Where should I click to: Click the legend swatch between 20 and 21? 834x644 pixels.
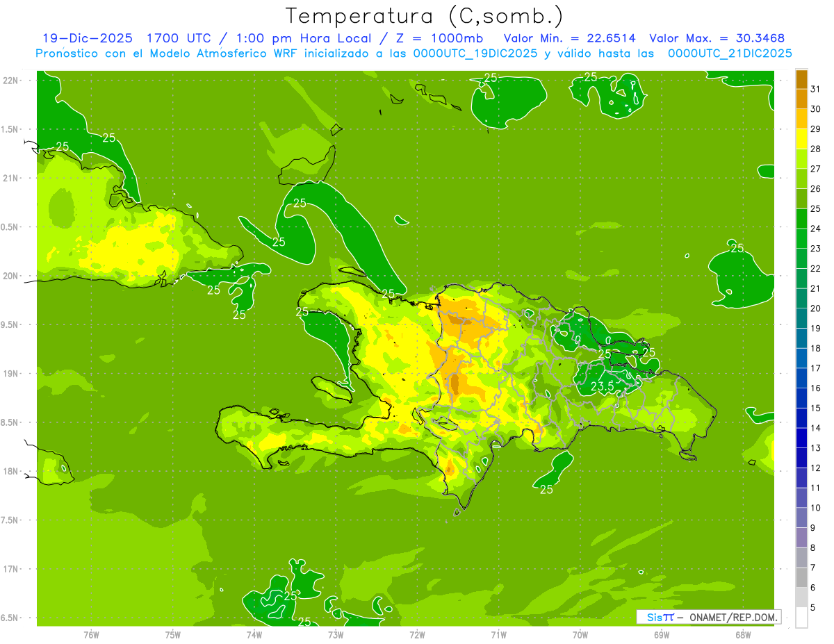click(x=801, y=298)
